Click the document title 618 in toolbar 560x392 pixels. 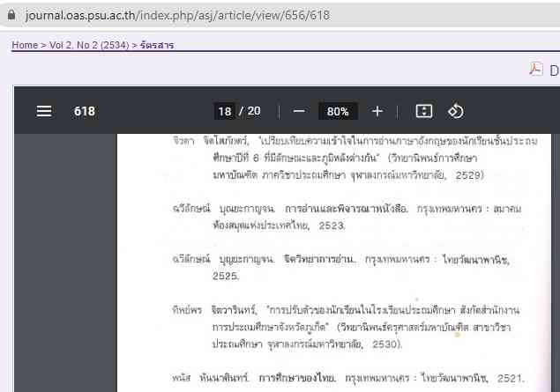85,111
